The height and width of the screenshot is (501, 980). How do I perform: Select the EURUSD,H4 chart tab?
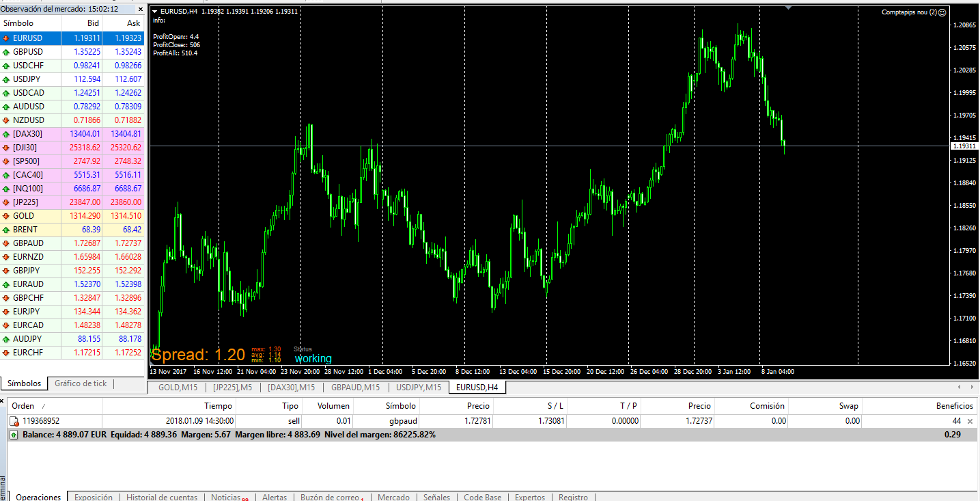click(477, 388)
